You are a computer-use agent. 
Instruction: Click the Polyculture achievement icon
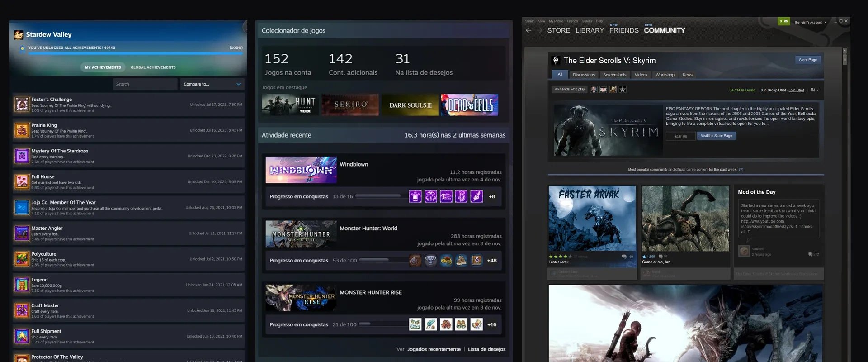tap(22, 259)
